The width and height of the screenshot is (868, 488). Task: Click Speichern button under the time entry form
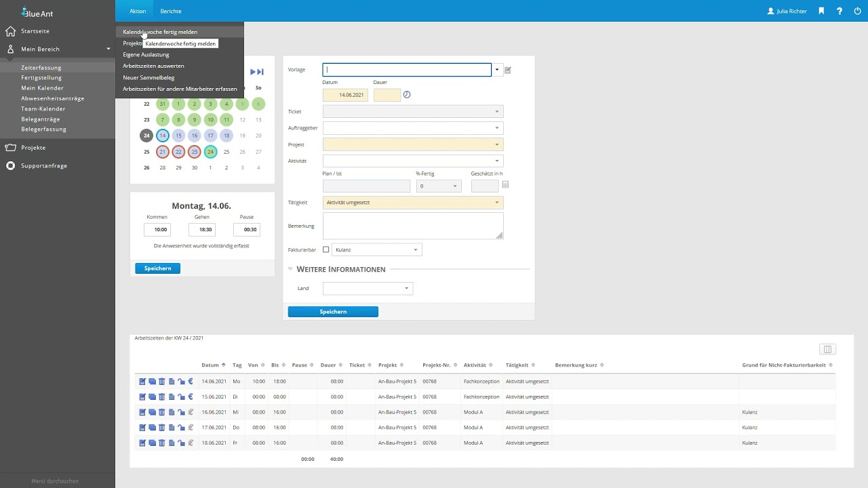[x=333, y=312]
